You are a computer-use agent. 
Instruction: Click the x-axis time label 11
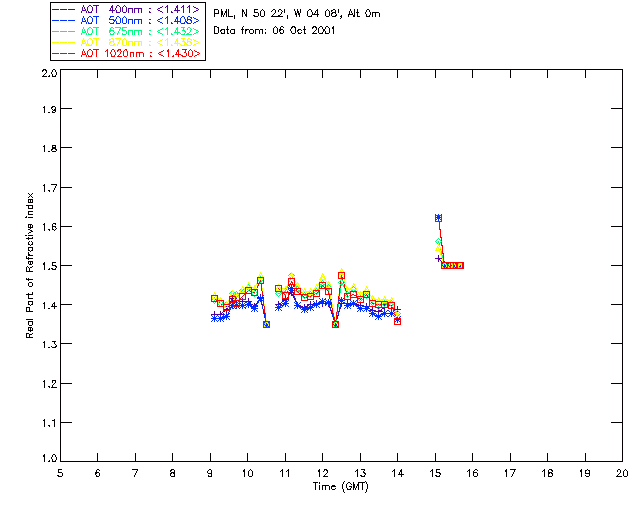tap(285, 473)
